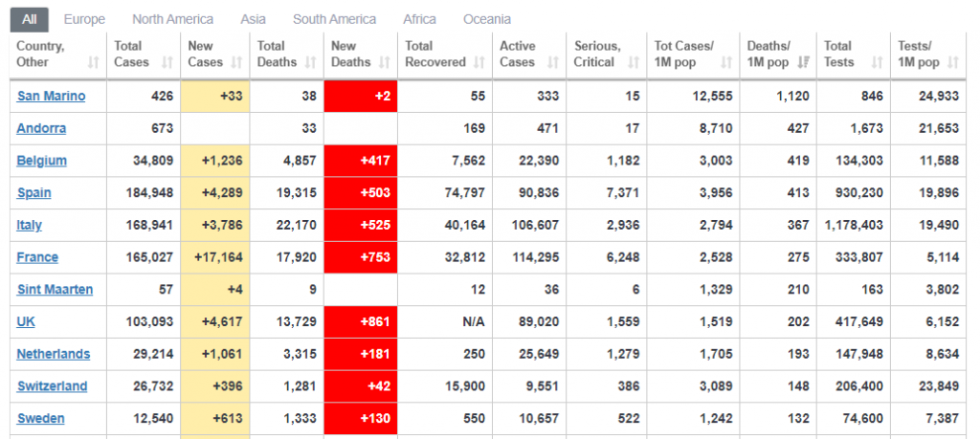Sort table by Total Tests arrows

(x=877, y=62)
